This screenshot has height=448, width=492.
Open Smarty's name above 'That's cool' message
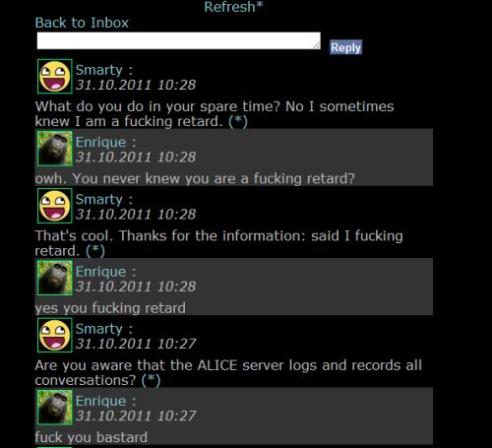[x=99, y=200]
